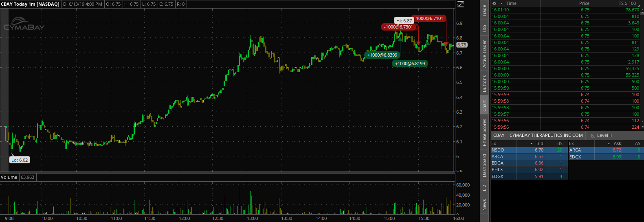Sort trades by the Time column header
Viewport: 644px width, 222px height.
point(511,3)
